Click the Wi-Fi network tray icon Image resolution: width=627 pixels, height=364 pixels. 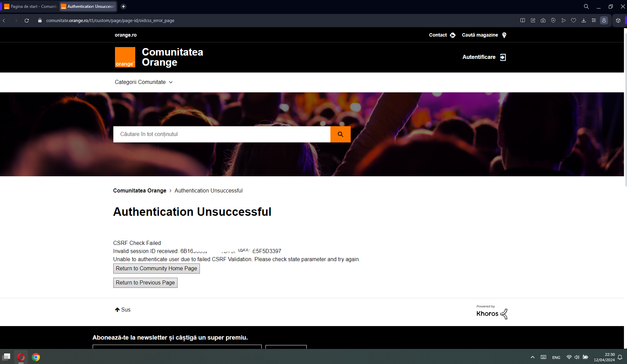click(x=569, y=357)
